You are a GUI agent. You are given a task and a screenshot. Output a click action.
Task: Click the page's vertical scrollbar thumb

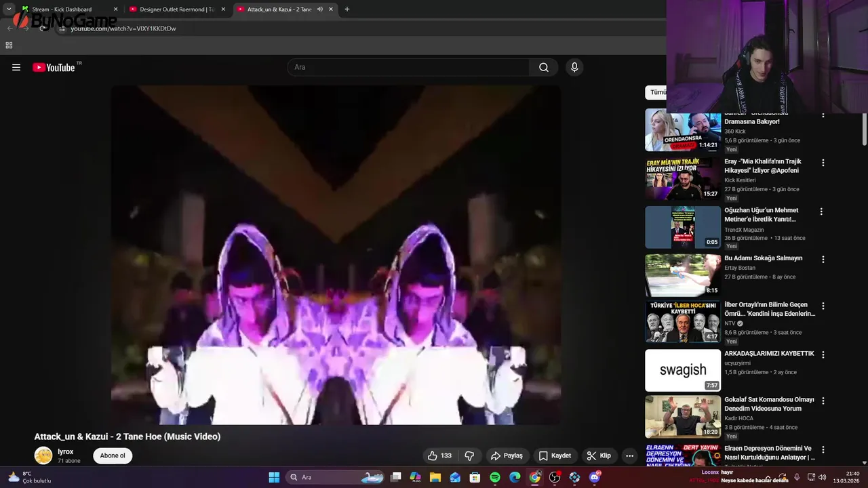[865, 129]
